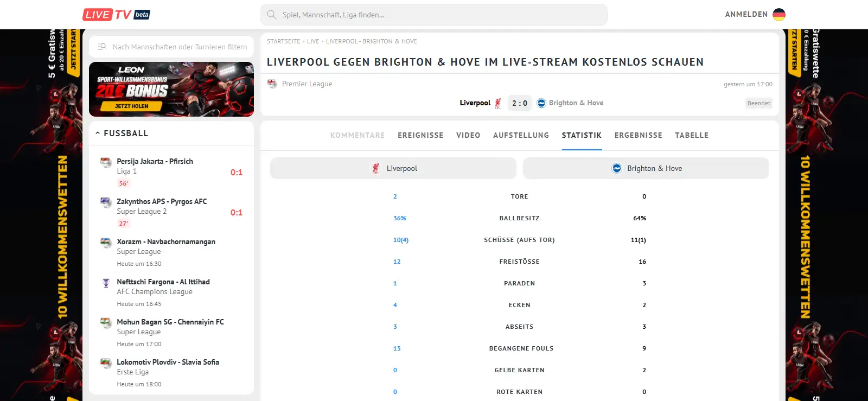This screenshot has height=401, width=868.
Task: Open the Premier League link
Action: (307, 84)
